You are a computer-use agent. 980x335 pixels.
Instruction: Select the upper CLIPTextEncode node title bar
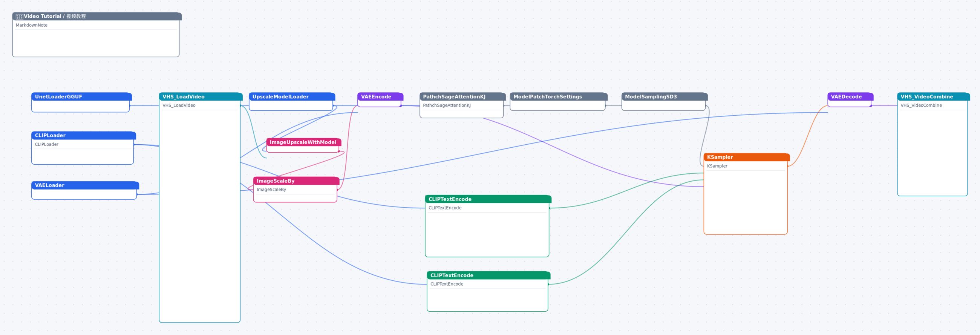(488, 199)
